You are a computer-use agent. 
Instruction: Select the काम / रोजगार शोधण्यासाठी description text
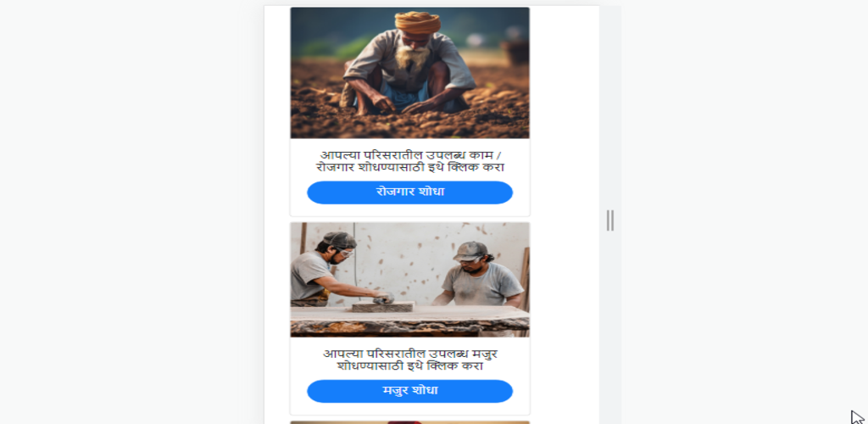click(409, 161)
